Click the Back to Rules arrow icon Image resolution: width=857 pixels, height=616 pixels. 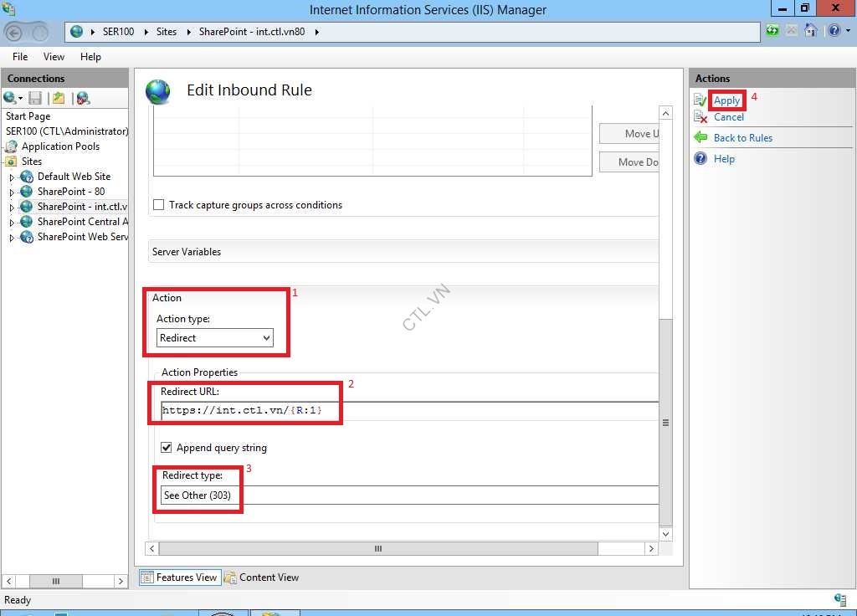(x=701, y=136)
